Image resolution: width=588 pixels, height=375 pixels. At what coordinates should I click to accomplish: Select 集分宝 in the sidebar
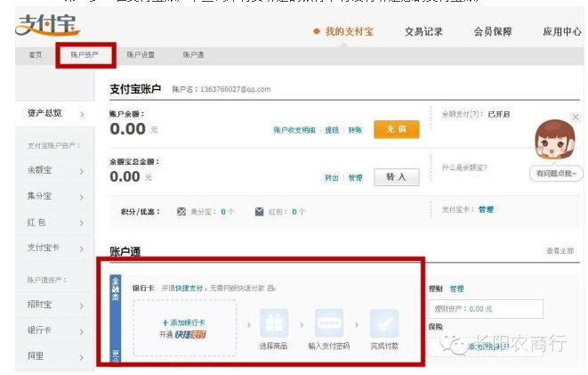coord(39,196)
